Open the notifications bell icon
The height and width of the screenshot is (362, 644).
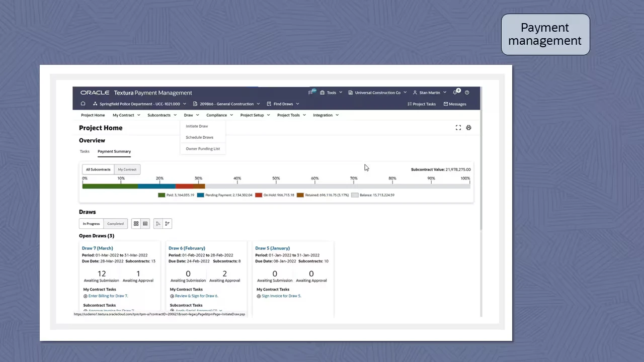pos(455,93)
